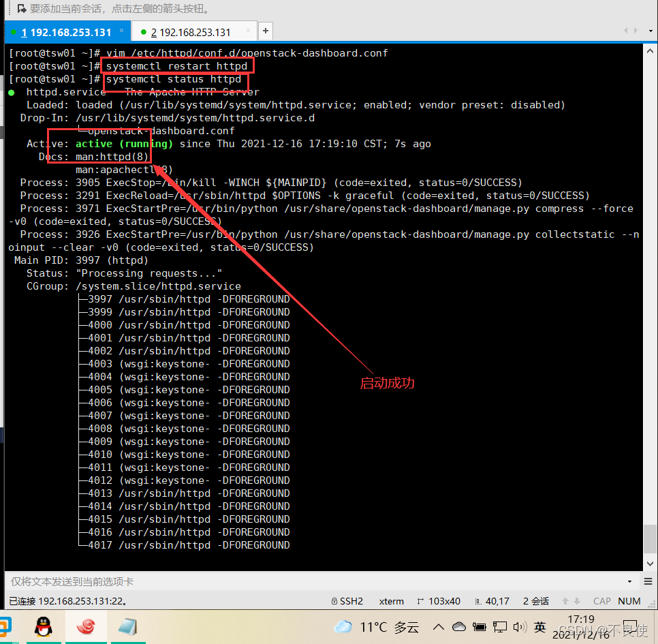This screenshot has width=658, height=644.
Task: Click the 'active (running)' status text
Action: tap(124, 144)
